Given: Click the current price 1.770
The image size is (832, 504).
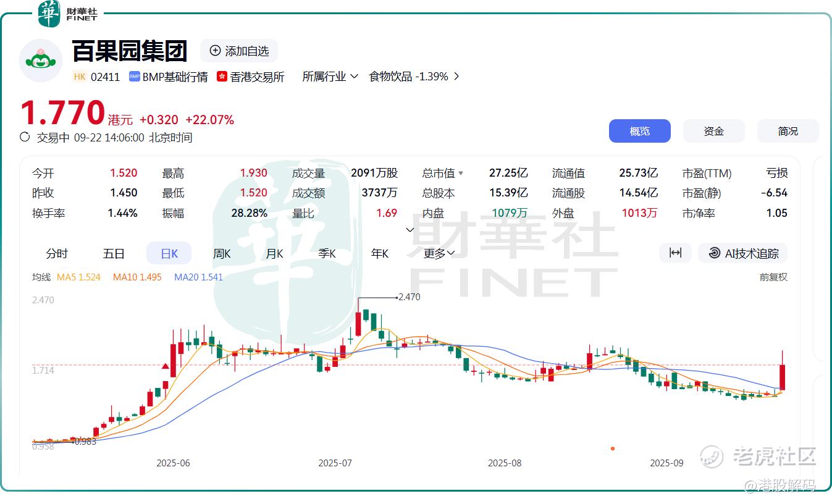Looking at the screenshot, I should tap(62, 113).
